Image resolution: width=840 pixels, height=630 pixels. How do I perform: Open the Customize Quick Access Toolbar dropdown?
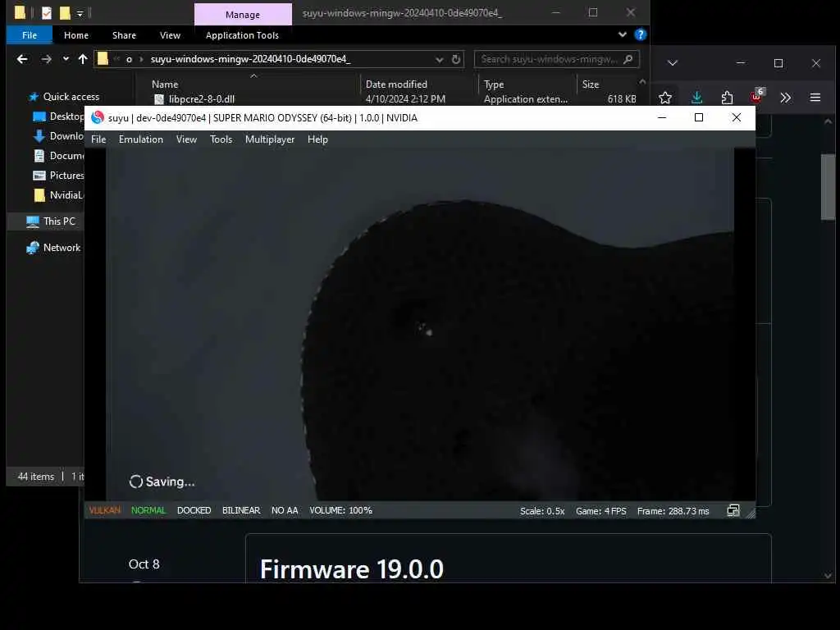click(80, 13)
